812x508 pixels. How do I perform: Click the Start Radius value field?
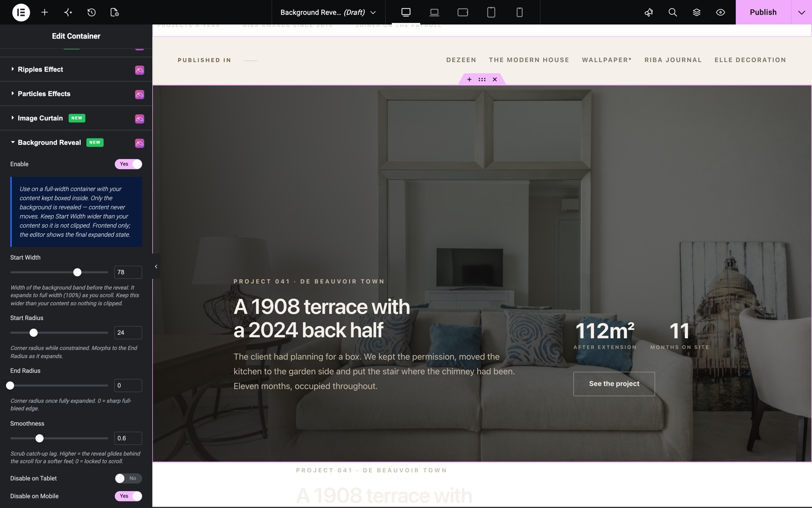coord(128,333)
